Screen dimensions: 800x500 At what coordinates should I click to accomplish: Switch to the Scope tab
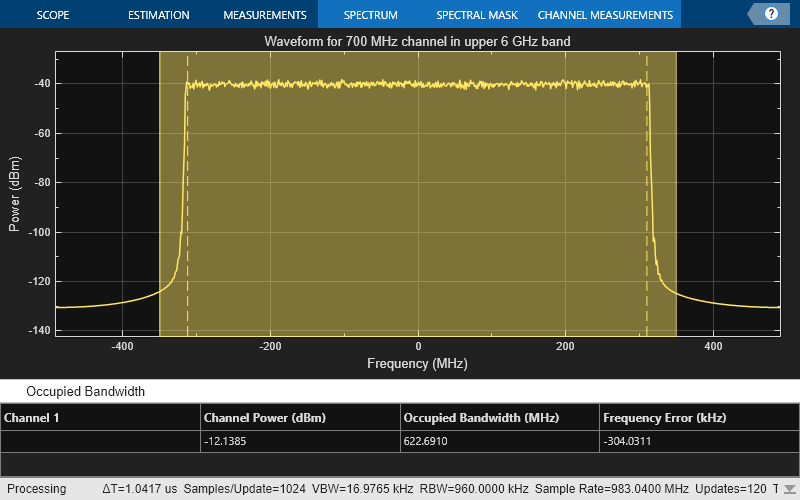(52, 15)
